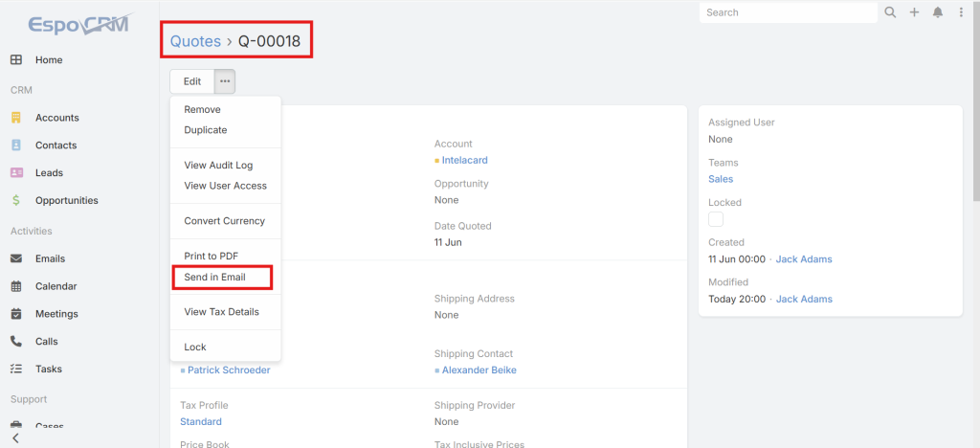Image resolution: width=980 pixels, height=448 pixels.
Task: Click the Shipping Address value None
Action: click(x=446, y=315)
